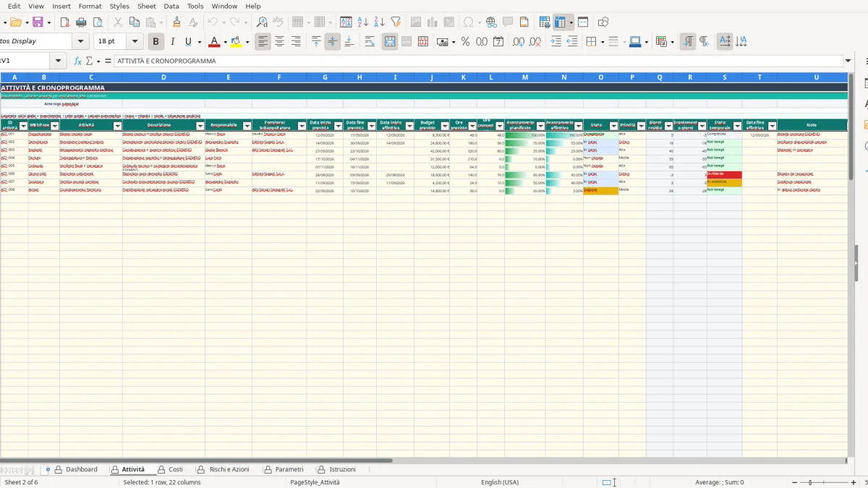Click the Insert Hyperlink icon
This screenshot has height=488, width=868.
[x=491, y=22]
